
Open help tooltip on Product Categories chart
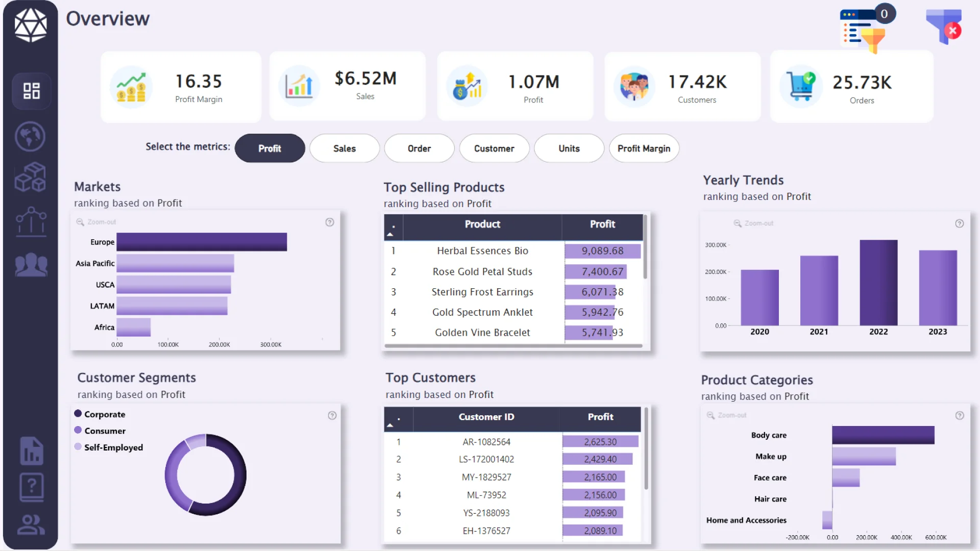[960, 415]
